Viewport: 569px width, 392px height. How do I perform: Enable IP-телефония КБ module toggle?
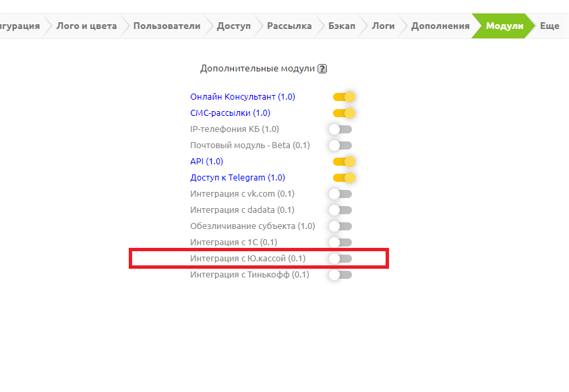[340, 129]
